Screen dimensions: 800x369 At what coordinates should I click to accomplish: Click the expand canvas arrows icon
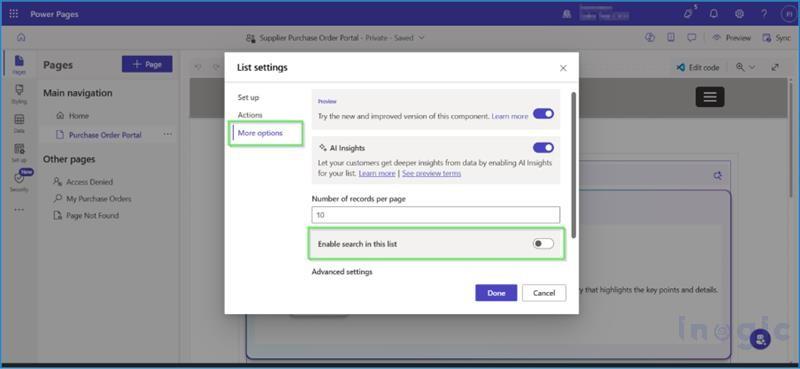click(775, 67)
